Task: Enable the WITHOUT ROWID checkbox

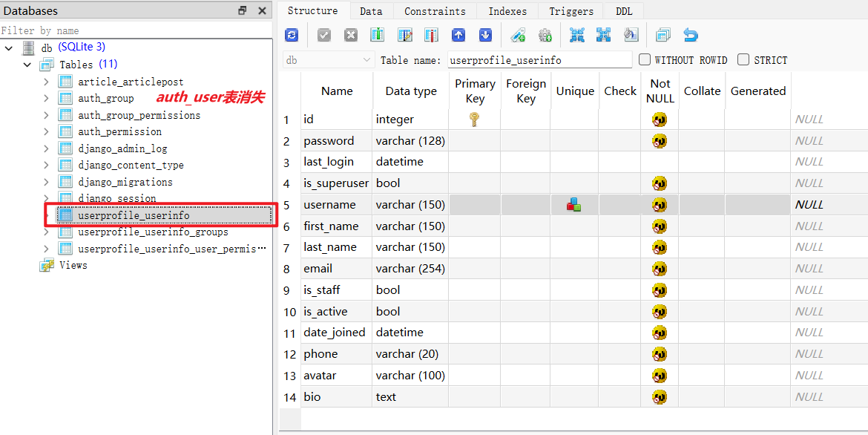Action: click(x=645, y=59)
